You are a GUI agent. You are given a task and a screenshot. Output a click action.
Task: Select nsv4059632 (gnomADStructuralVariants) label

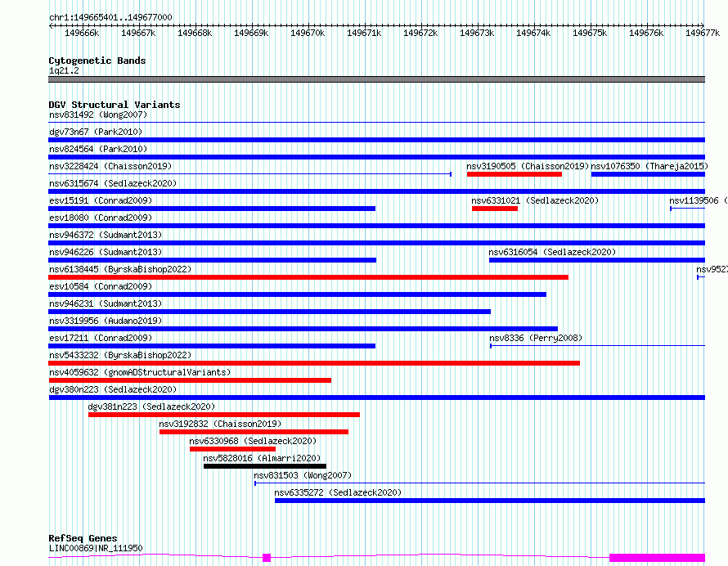click(140, 372)
